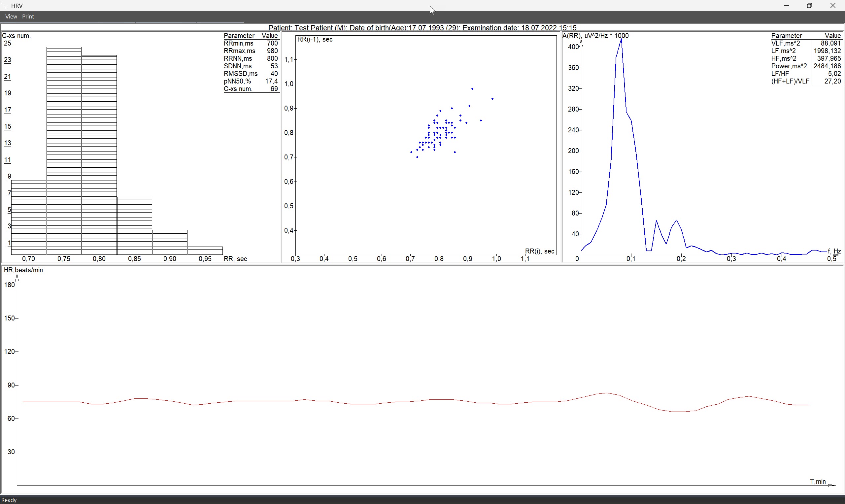Open the View menu
Viewport: 845px width, 504px height.
(11, 16)
